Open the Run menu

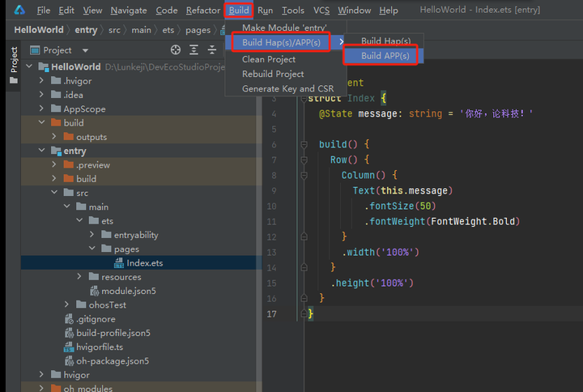[265, 11]
